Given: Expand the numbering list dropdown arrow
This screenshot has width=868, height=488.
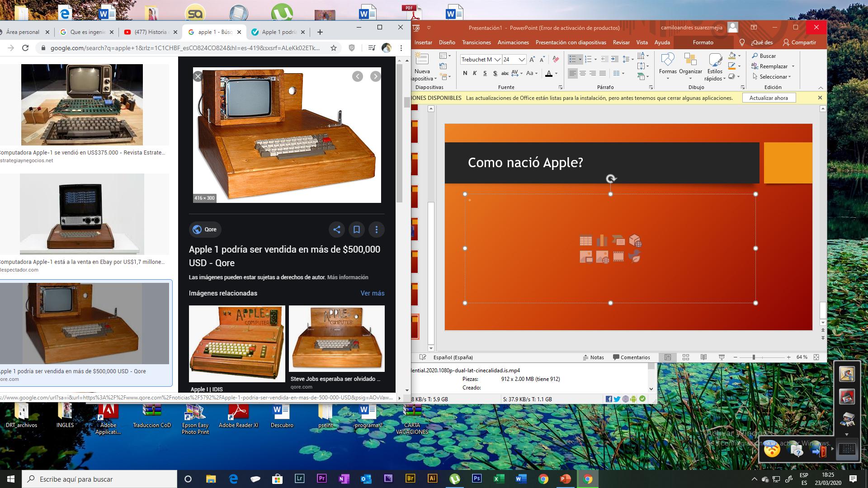Looking at the screenshot, I should pos(595,59).
